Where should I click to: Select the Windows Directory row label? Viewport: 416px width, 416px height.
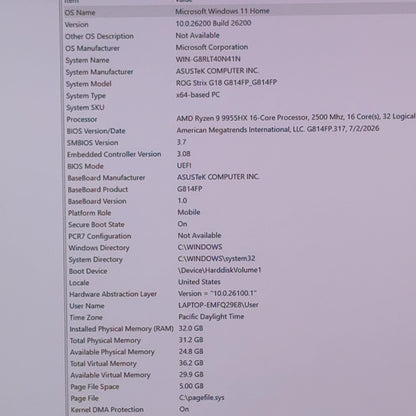point(99,248)
